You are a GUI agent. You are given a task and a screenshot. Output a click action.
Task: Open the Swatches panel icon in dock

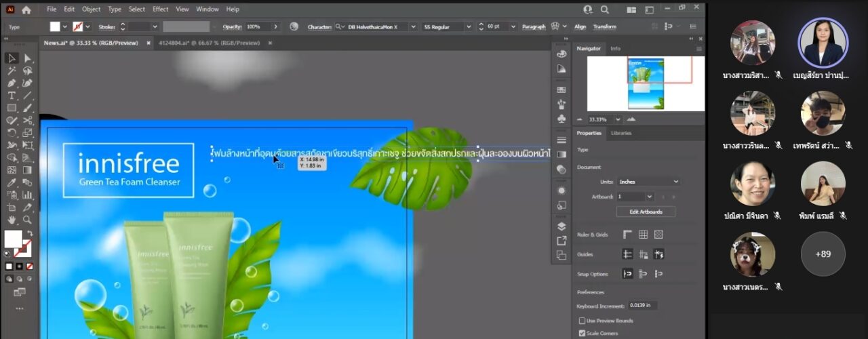(561, 89)
